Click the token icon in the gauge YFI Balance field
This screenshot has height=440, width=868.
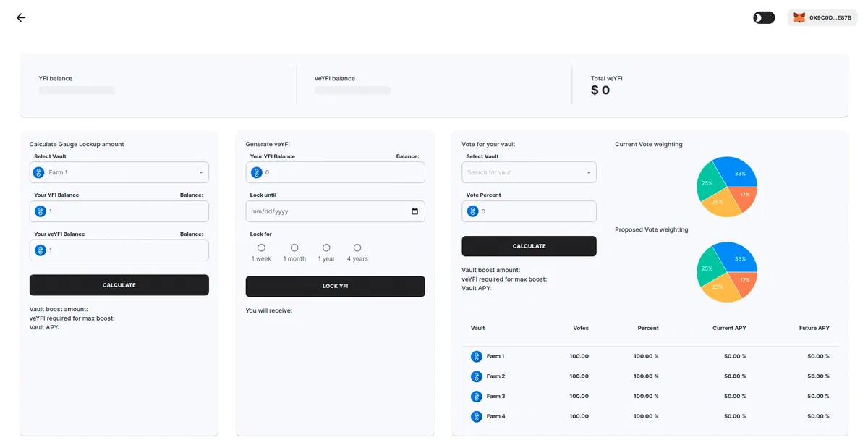pyautogui.click(x=41, y=211)
